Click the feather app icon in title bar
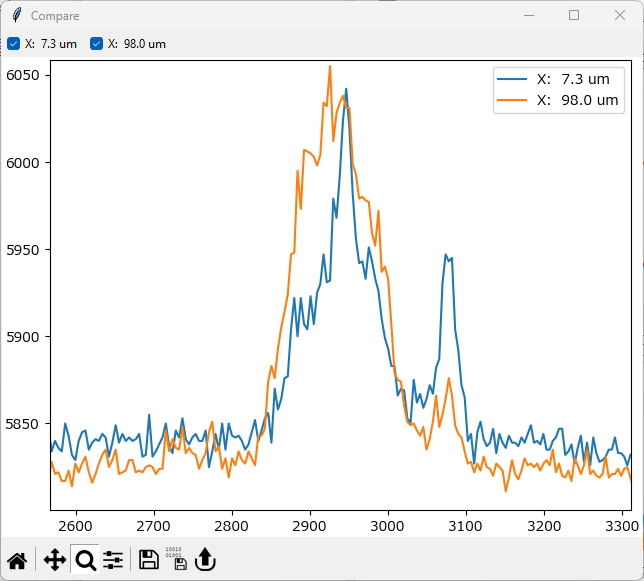This screenshot has width=644, height=581. (16, 16)
